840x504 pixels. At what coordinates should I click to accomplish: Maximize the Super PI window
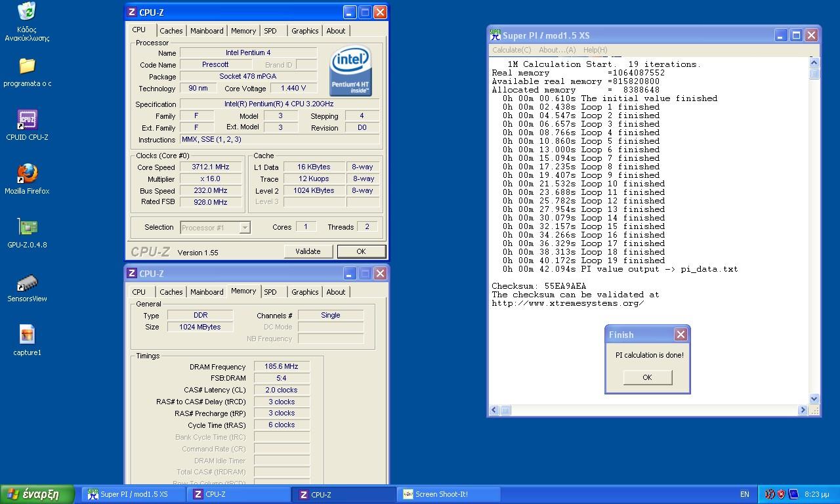pos(796,35)
